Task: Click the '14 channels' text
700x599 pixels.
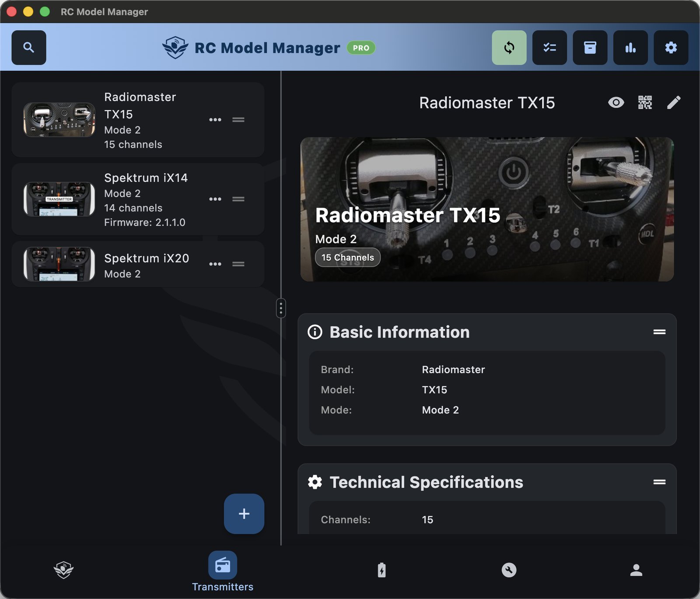Action: click(133, 208)
